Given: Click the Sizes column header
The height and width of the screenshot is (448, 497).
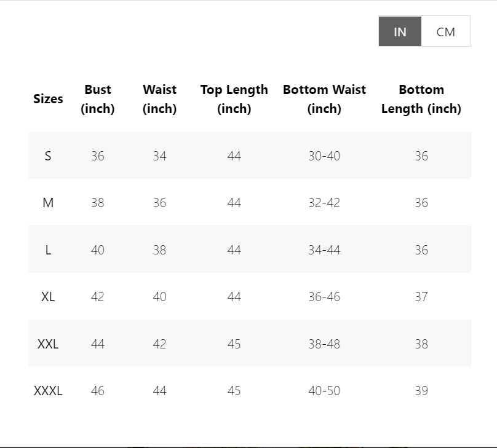Looking at the screenshot, I should [x=48, y=99].
